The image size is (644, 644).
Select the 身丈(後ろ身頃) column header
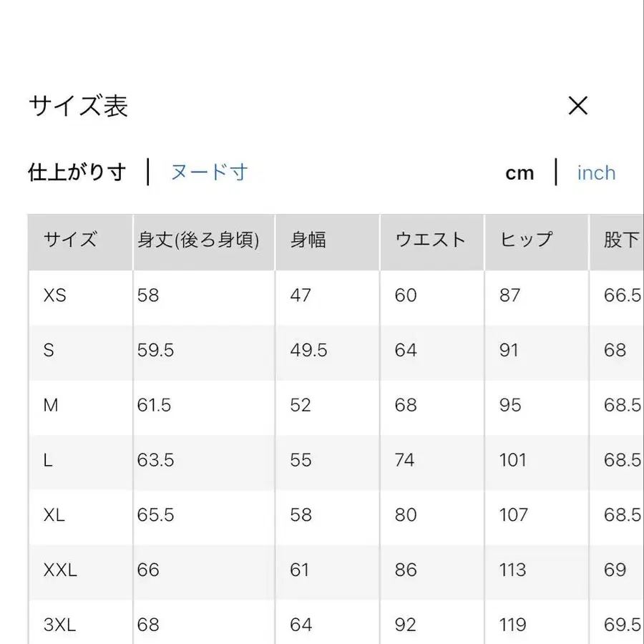201,240
